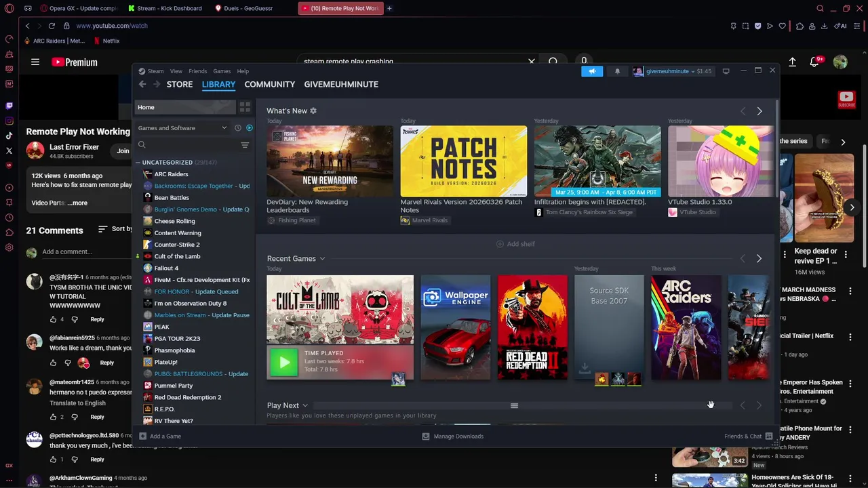Click the green play button for Cult of the Lamb
Screen dimensions: 868x488
coord(284,362)
